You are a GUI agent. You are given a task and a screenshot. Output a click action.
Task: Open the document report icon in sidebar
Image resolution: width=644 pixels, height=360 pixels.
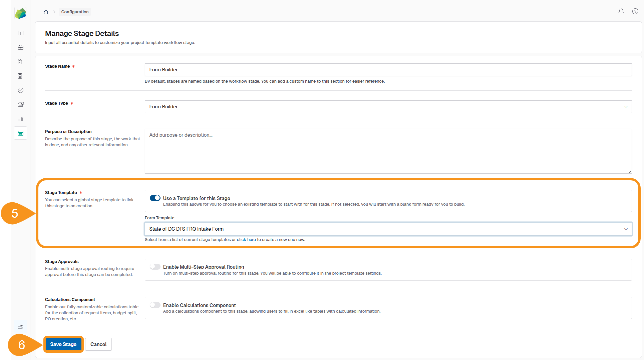[20, 62]
